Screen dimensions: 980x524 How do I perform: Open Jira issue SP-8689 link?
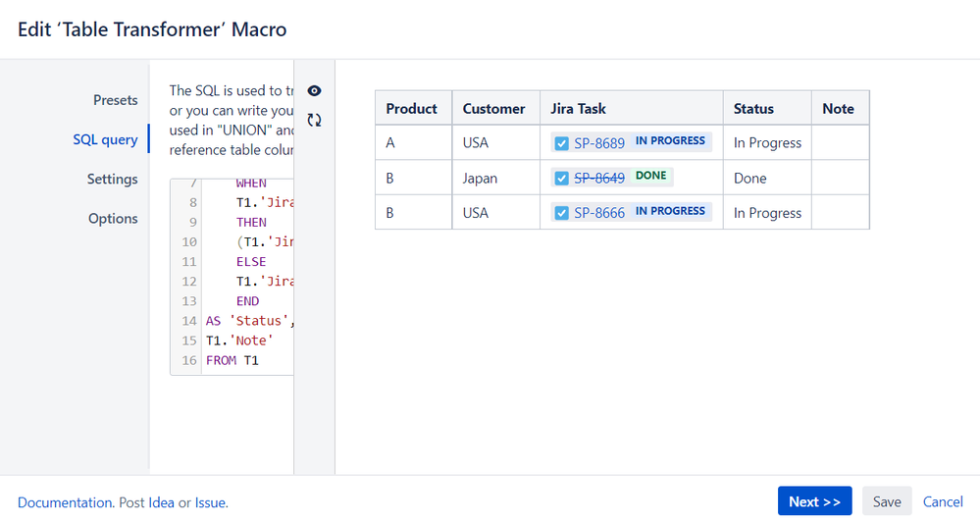click(599, 143)
